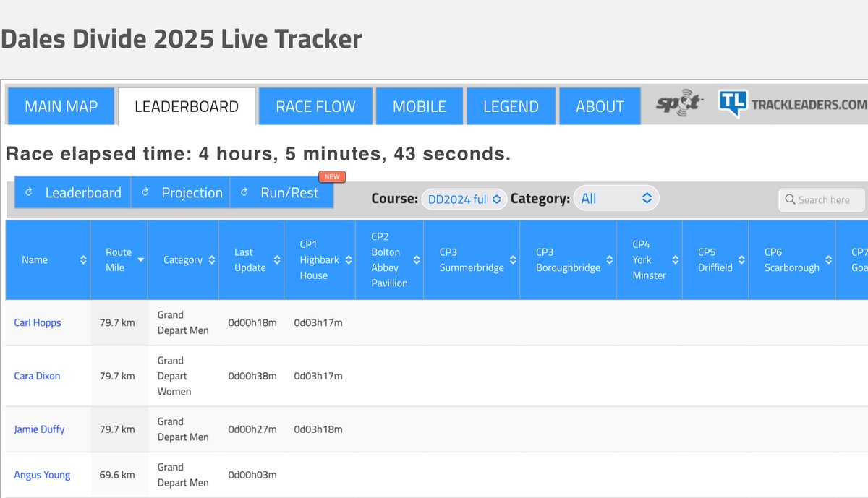Screen dimensions: 868x498
Task: Open the Run/Rest view button
Action: point(282,192)
